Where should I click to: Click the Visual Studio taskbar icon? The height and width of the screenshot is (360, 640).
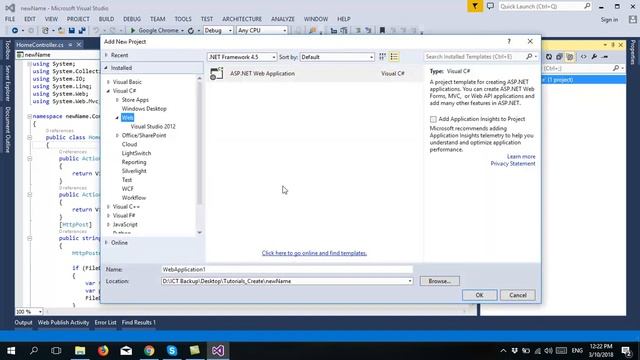(218, 351)
